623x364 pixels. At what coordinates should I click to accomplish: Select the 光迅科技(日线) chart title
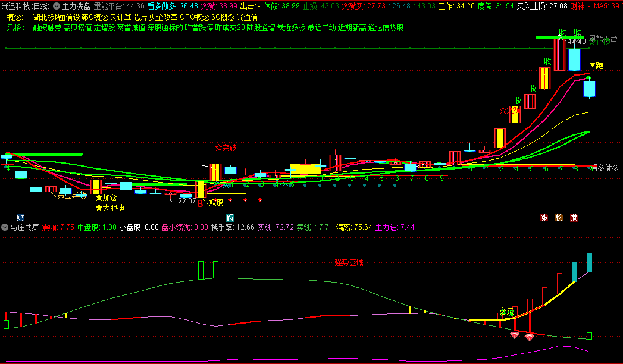click(x=26, y=6)
